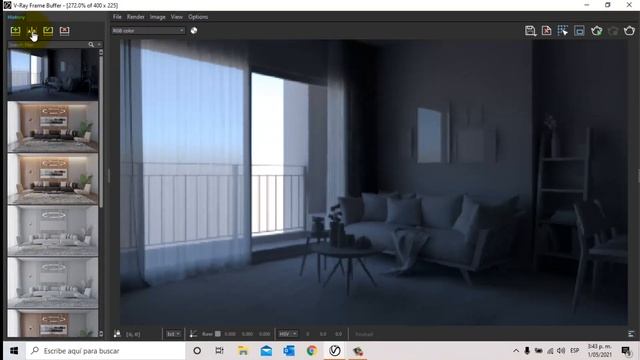Screen dimensions: 640x360
Task: Click the dimmed abort rendering icon
Action: click(613, 31)
